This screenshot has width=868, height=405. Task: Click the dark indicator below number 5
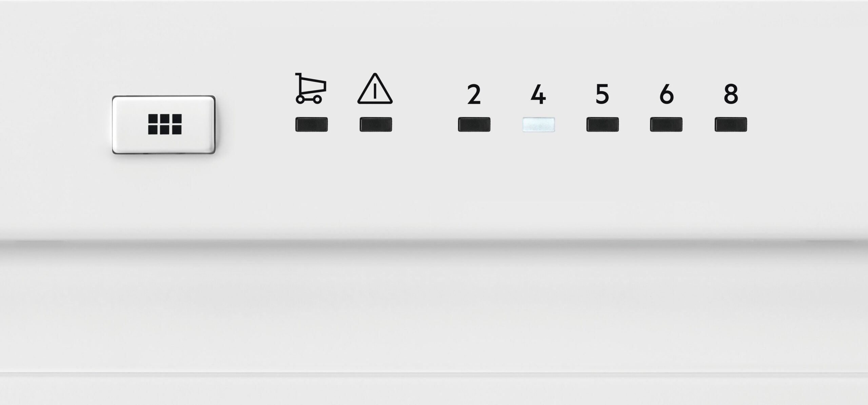coord(603,125)
